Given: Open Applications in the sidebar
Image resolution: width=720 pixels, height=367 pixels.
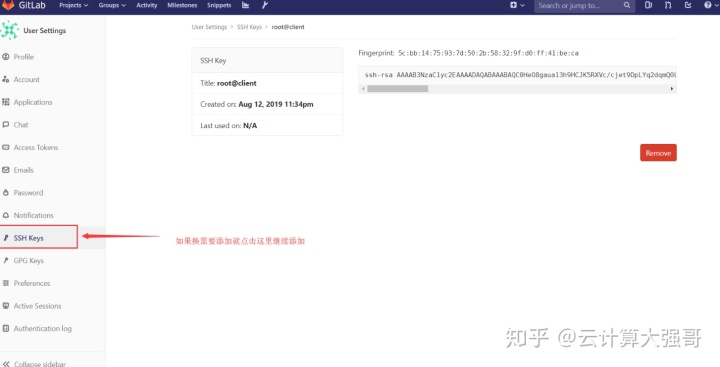Looking at the screenshot, I should point(33,102).
